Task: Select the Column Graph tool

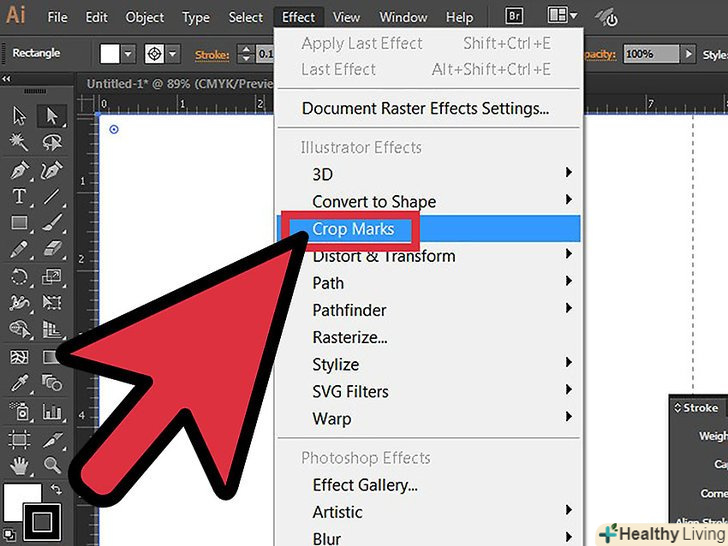Action: point(52,411)
